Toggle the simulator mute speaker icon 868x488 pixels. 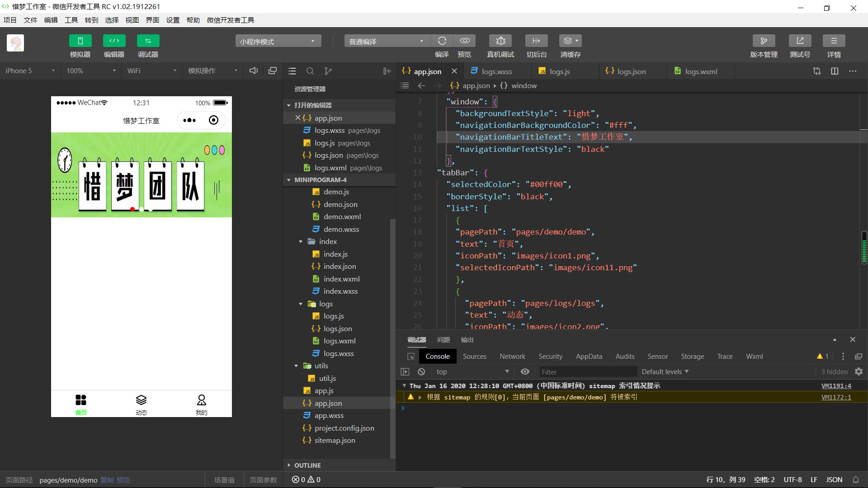[x=254, y=70]
